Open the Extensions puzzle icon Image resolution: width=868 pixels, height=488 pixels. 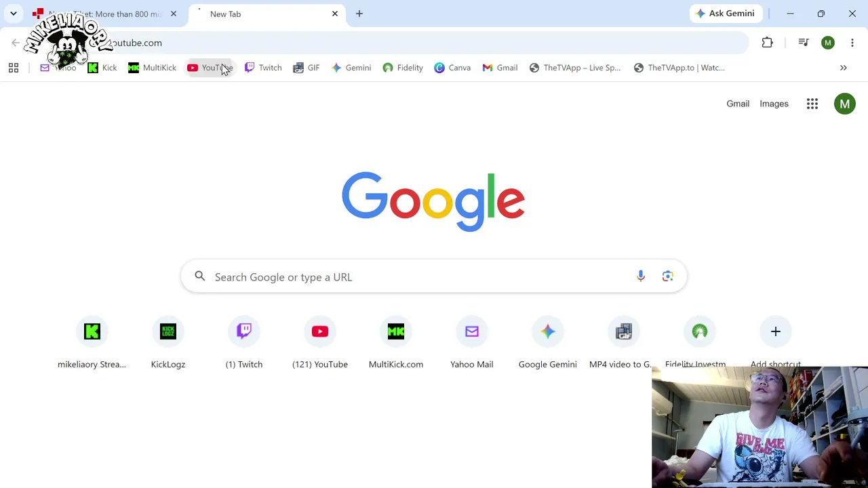click(768, 43)
